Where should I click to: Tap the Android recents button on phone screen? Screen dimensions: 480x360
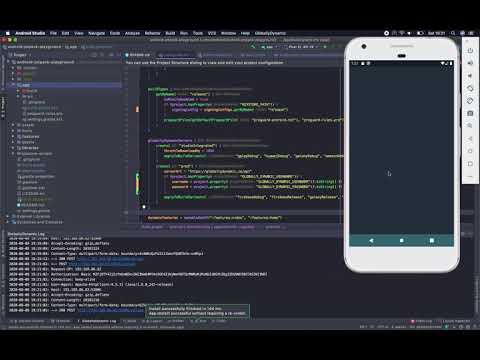tap(432, 240)
